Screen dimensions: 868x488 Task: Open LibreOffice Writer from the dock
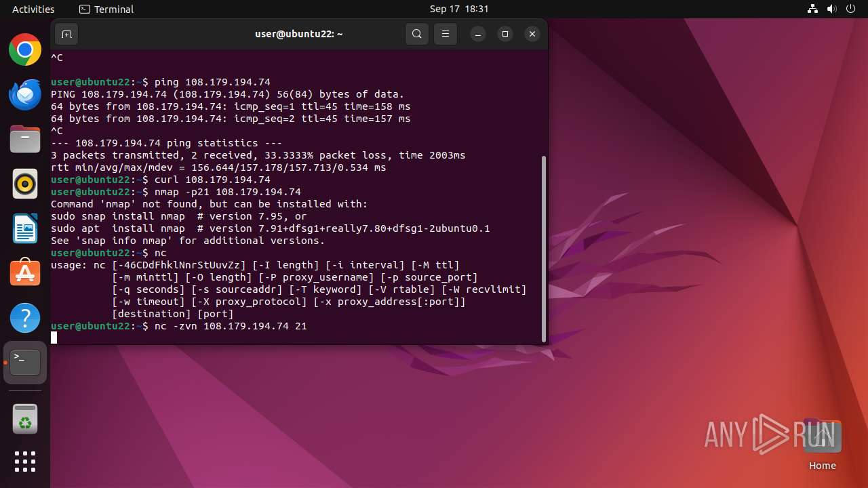25,228
